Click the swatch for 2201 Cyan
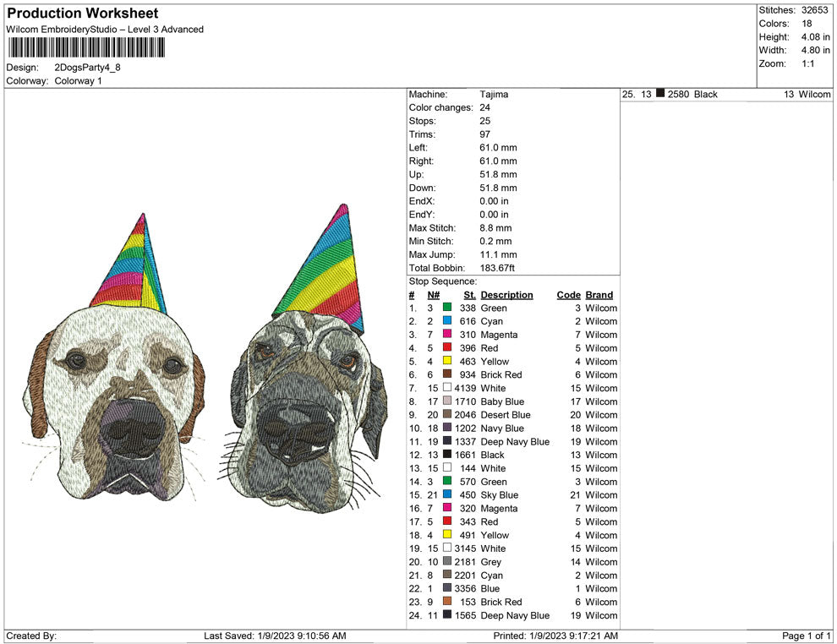 [x=447, y=575]
